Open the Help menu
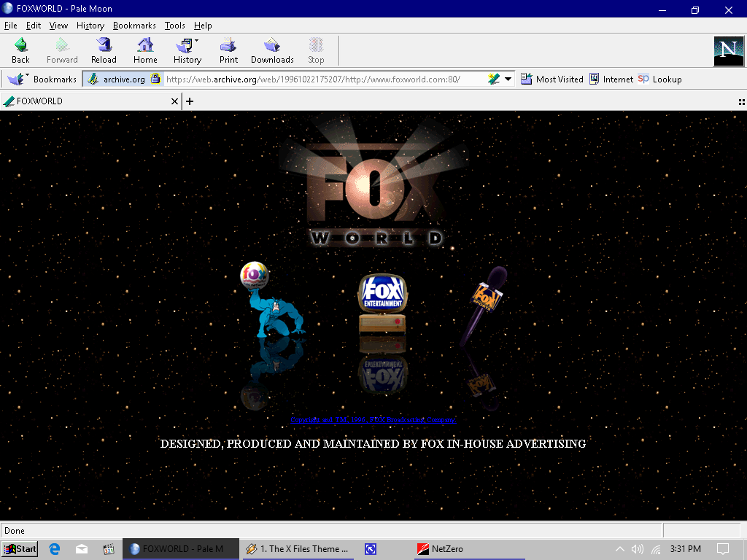The width and height of the screenshot is (747, 560). tap(203, 26)
